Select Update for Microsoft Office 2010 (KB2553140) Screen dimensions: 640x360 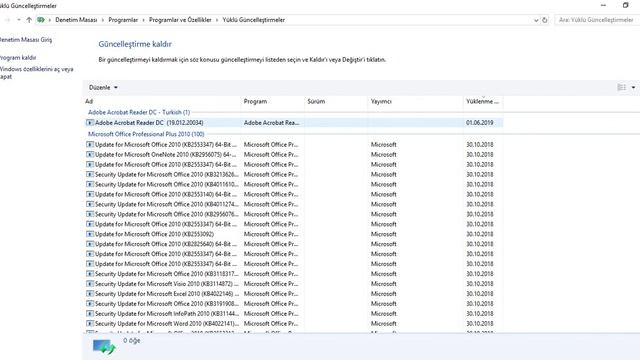293,194
